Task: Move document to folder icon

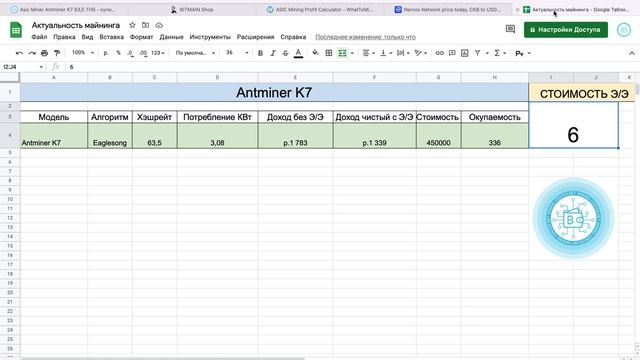Action: coord(145,25)
